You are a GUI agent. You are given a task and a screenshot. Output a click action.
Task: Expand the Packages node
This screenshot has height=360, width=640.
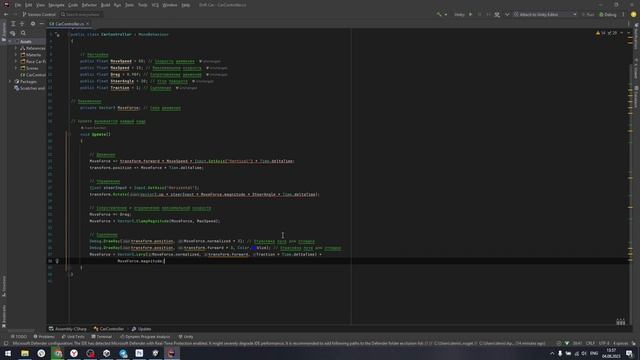click(x=11, y=82)
